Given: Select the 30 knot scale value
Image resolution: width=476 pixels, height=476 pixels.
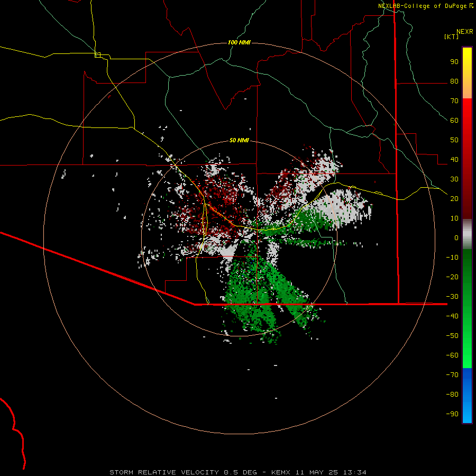Looking at the screenshot, I should (454, 179).
